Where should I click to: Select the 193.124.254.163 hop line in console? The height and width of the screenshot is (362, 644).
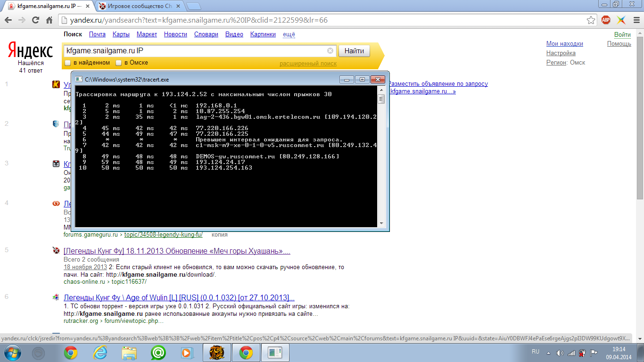[x=165, y=168]
